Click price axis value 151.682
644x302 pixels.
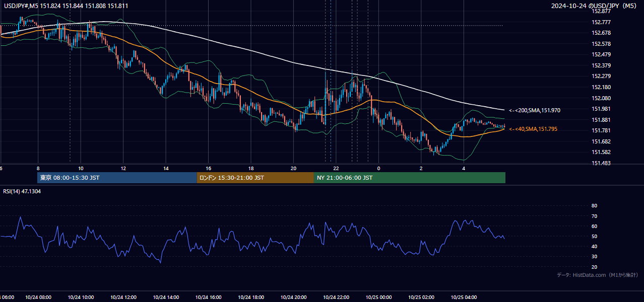click(x=602, y=141)
